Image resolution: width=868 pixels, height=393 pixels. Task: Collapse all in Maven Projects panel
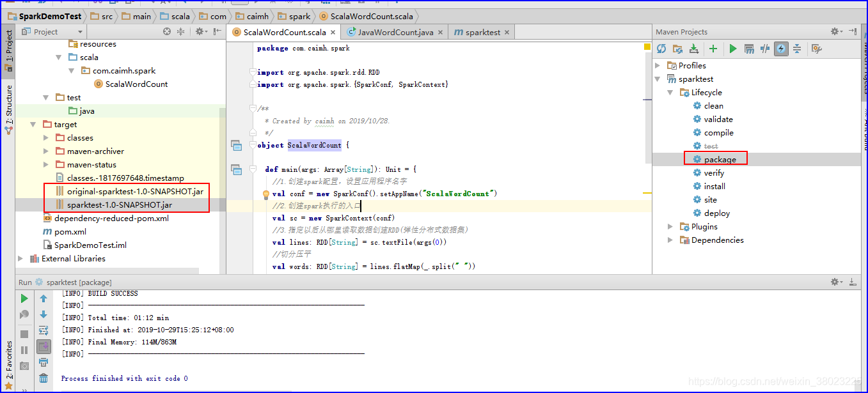click(x=797, y=49)
